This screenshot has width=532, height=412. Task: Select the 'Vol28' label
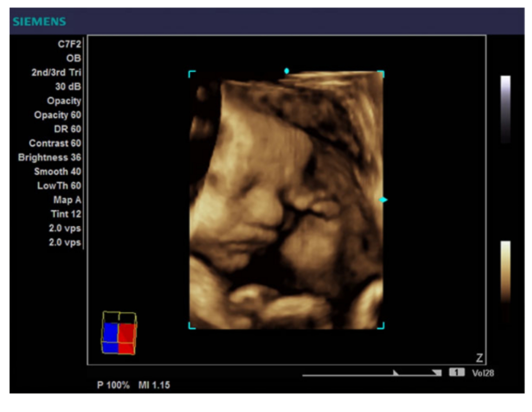[x=483, y=373]
